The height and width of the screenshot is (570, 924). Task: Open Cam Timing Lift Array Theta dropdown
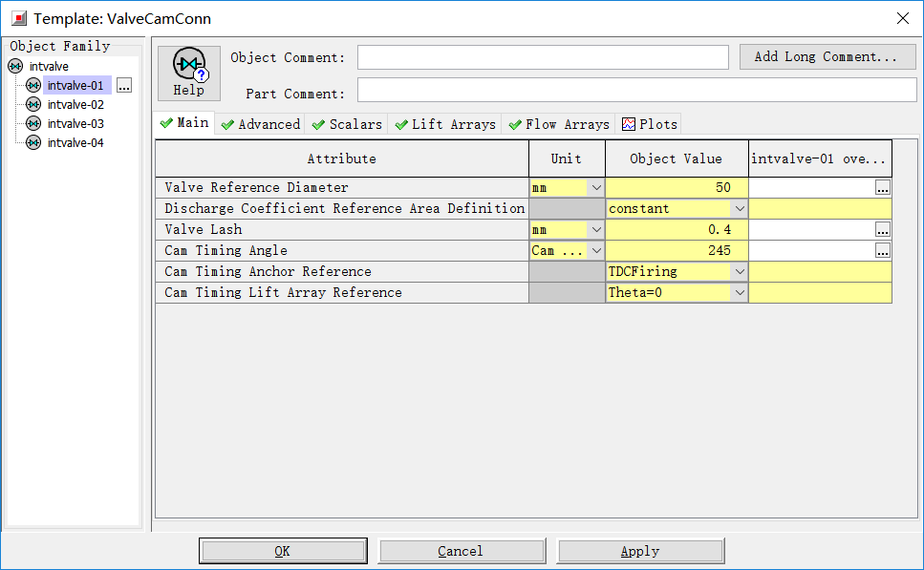(739, 293)
